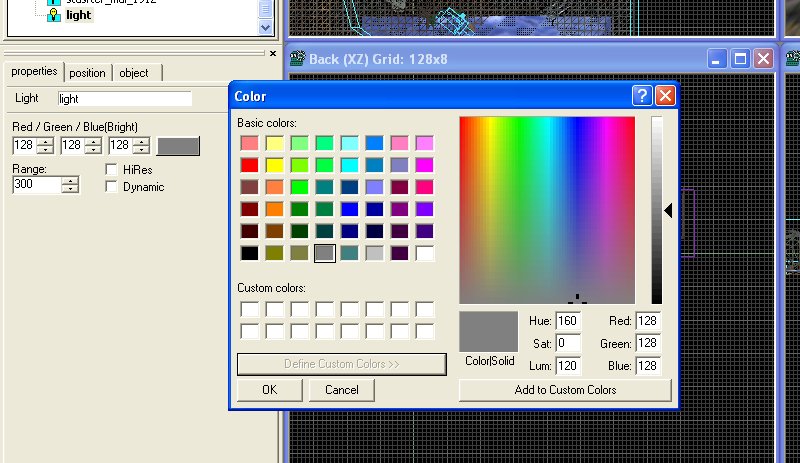Switch to the object tab
The width and height of the screenshot is (800, 463).
[x=134, y=73]
